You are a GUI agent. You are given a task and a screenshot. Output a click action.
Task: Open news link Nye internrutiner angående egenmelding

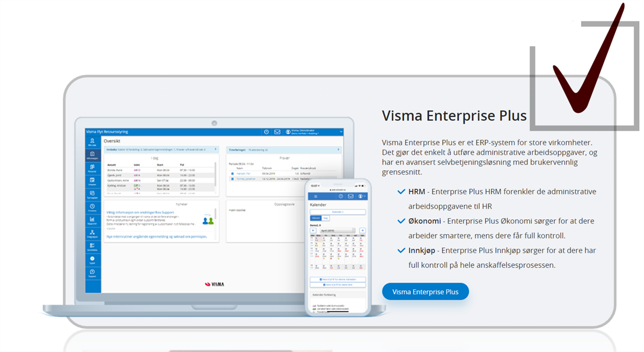(x=157, y=236)
